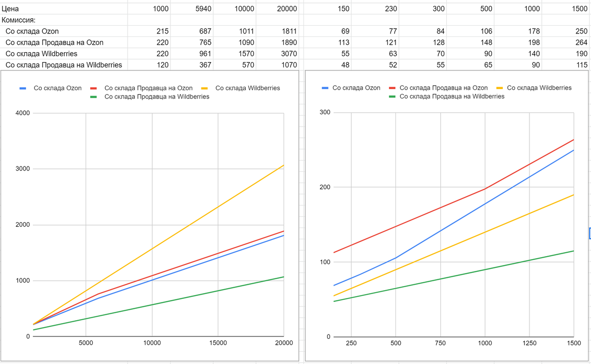Click green legend marker in chart scaled to 300
The height and width of the screenshot is (364, 591).
(392, 97)
